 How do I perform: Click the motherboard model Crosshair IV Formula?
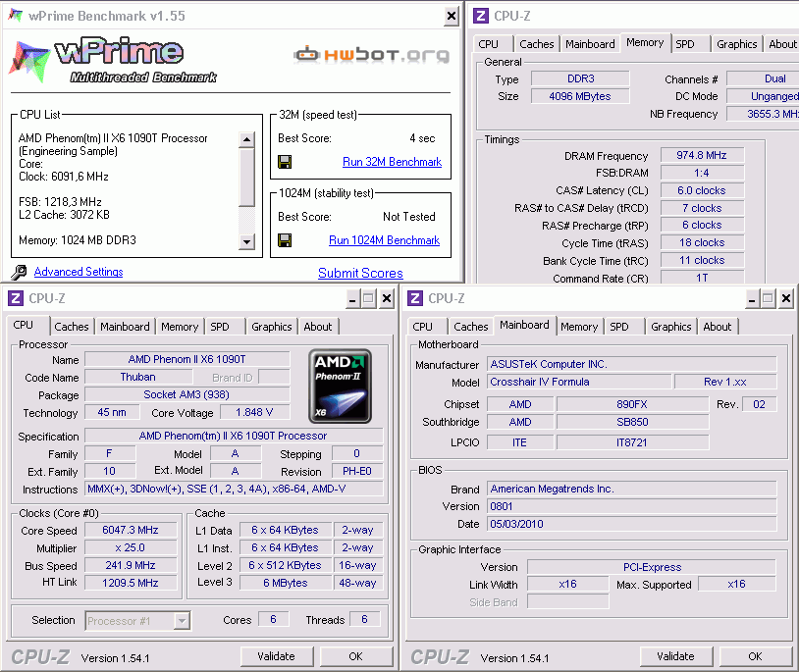click(579, 382)
